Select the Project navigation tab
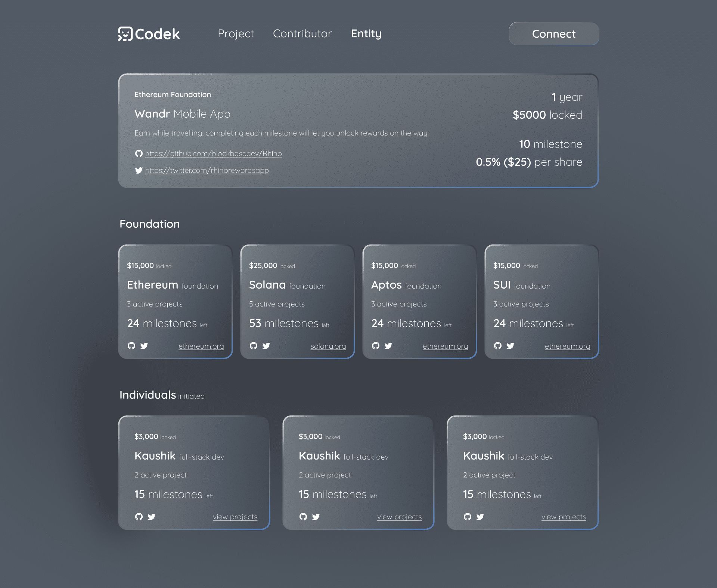717x588 pixels. point(235,33)
